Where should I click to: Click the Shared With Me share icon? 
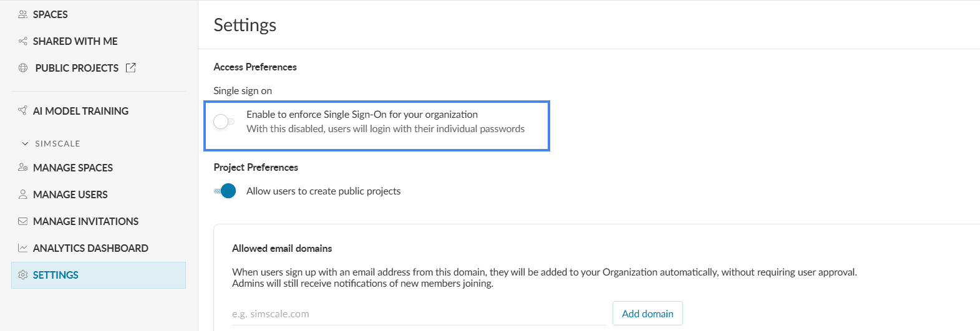point(23,41)
